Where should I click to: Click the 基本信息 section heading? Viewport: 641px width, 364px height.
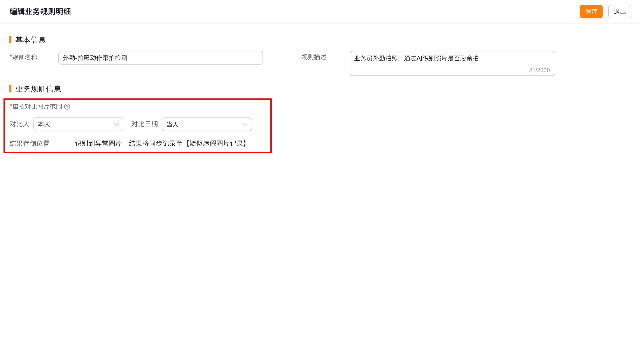30,40
